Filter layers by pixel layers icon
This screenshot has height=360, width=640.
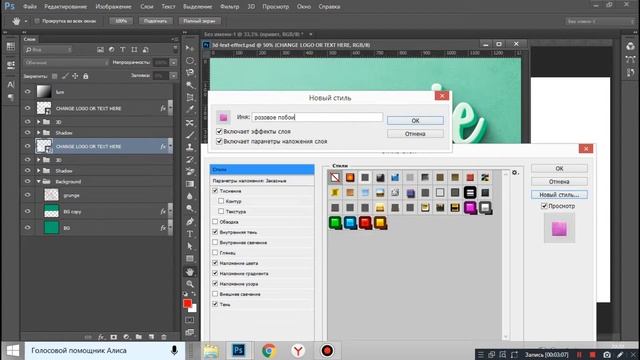point(100,49)
